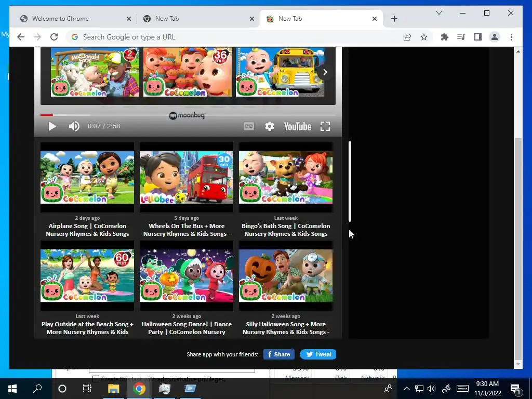This screenshot has height=399, width=532.
Task: Click the page vertical scrollbar thumb
Action: (x=518, y=248)
